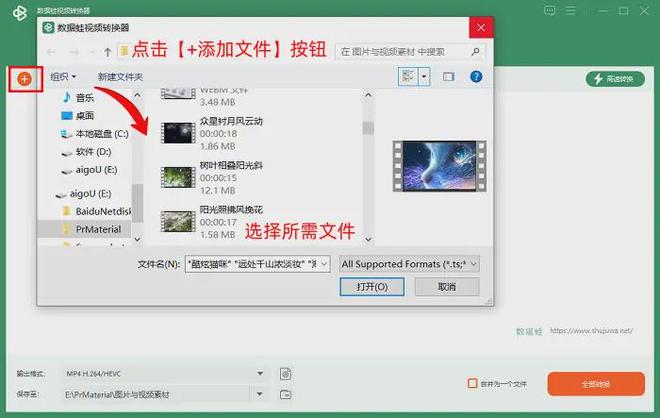Go up one folder level arrow
The width and height of the screenshot is (660, 418).
tap(107, 52)
